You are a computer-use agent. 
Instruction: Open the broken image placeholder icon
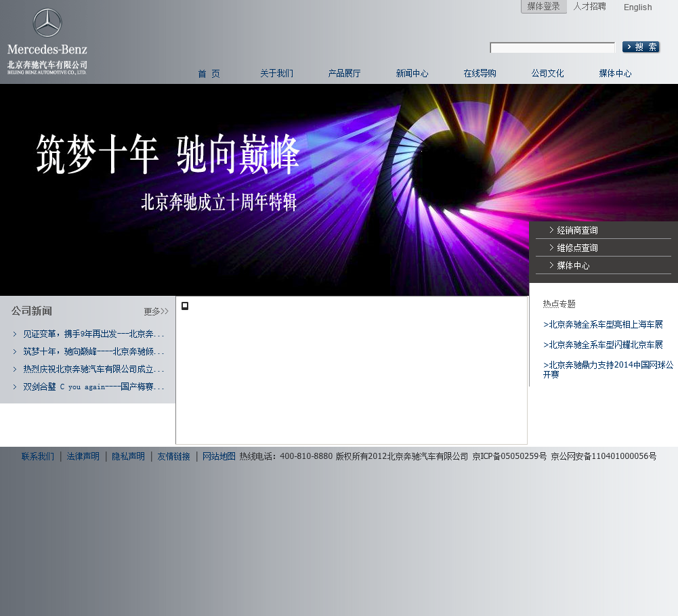(x=185, y=306)
